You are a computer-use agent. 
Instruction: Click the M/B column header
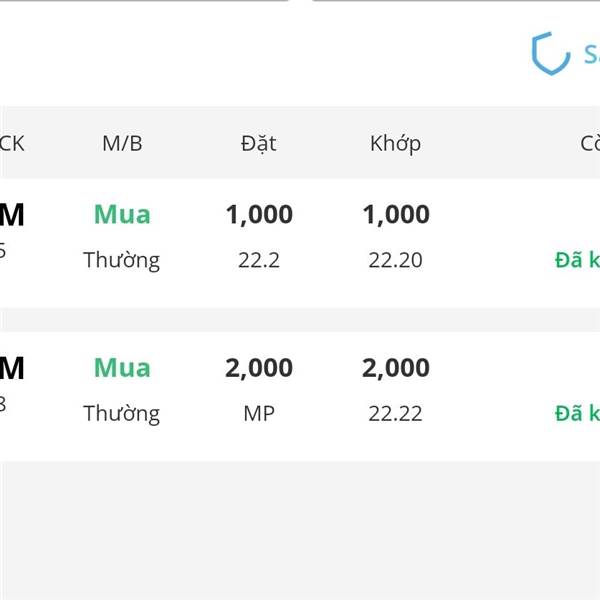pos(122,144)
